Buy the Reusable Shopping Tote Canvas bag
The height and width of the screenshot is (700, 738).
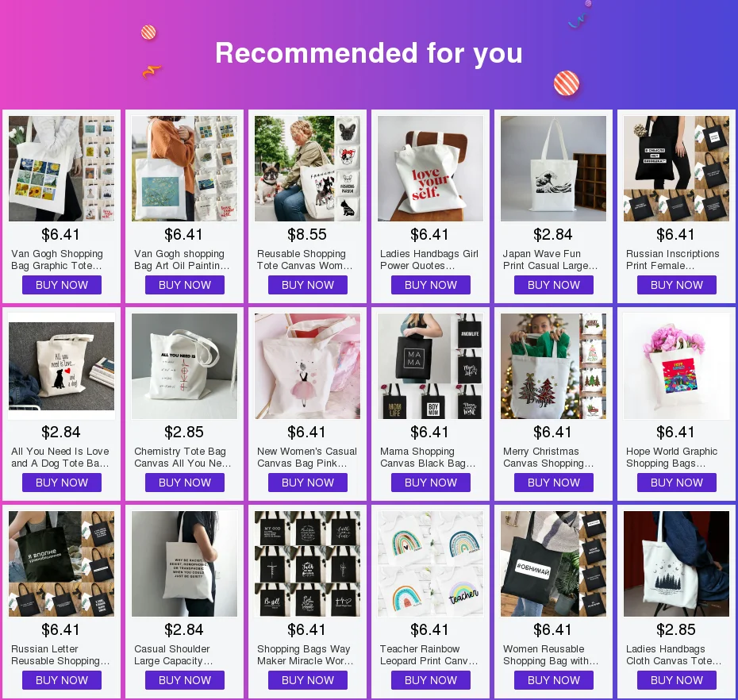tap(308, 285)
